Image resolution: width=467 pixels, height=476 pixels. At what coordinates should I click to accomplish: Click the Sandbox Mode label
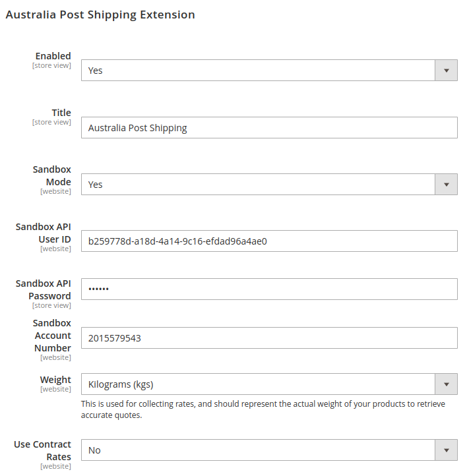[53, 175]
